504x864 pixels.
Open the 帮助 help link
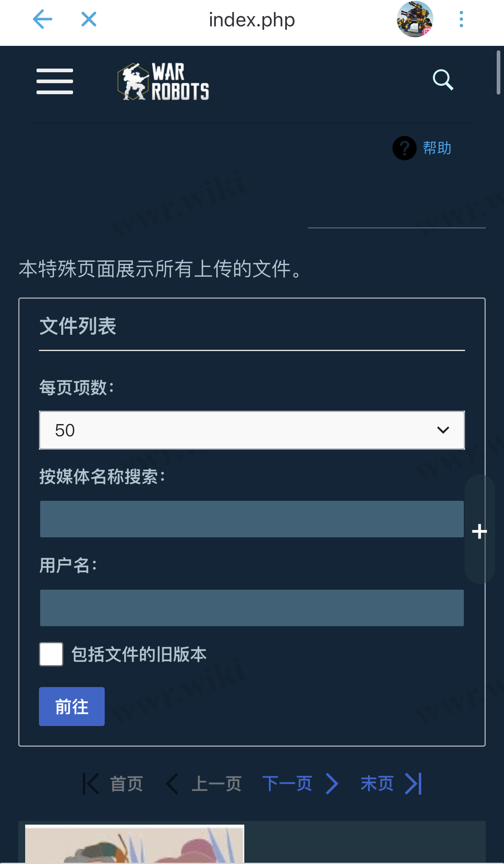(437, 148)
